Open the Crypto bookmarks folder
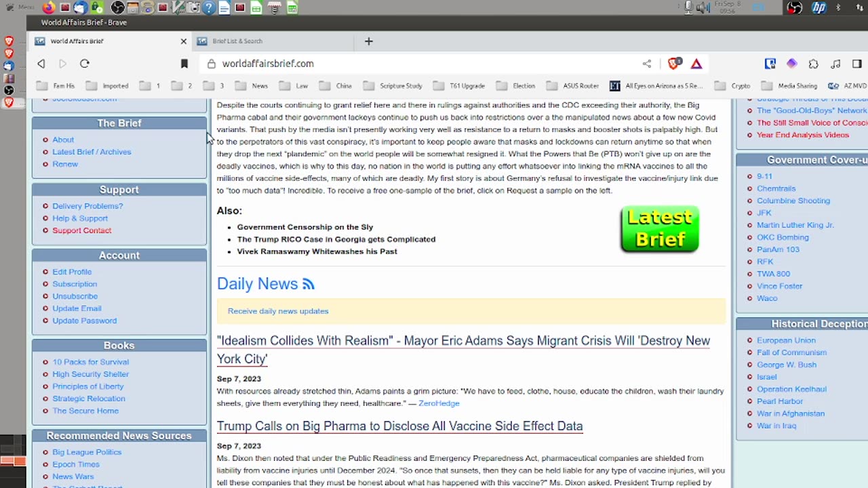The image size is (868, 488). click(x=732, y=86)
